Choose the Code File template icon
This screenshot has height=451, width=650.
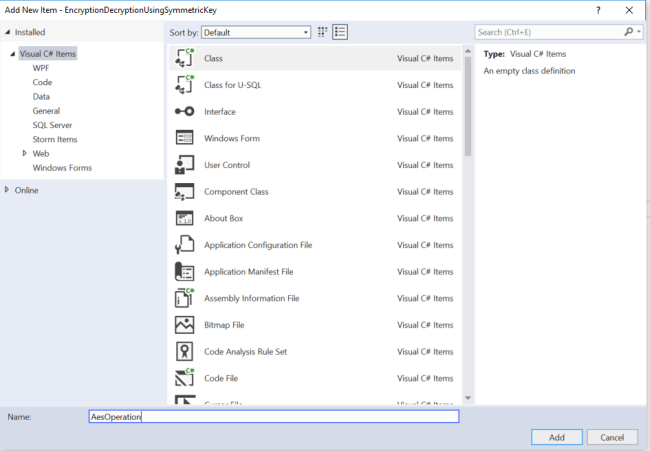pos(184,378)
